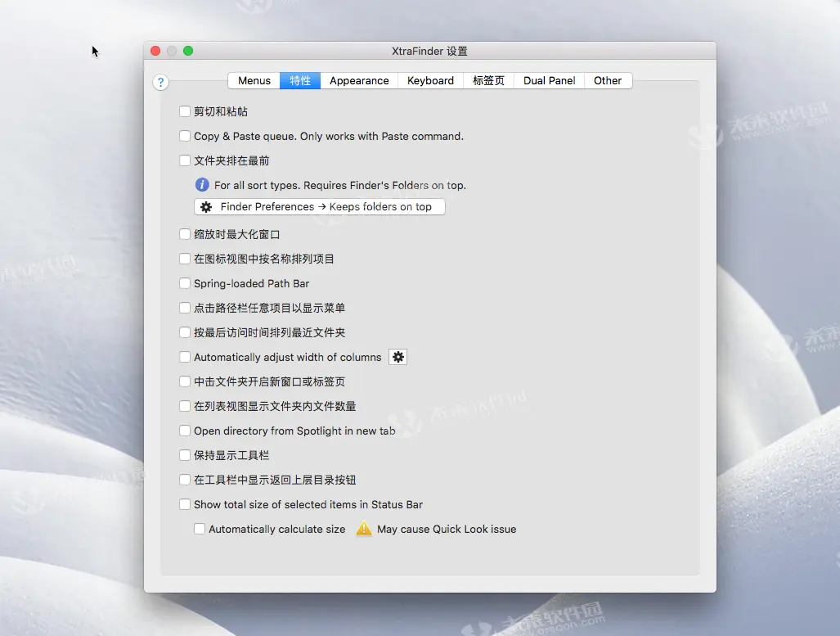Enable Show total size of selected items checkbox
The width and height of the screenshot is (840, 636).
click(185, 504)
